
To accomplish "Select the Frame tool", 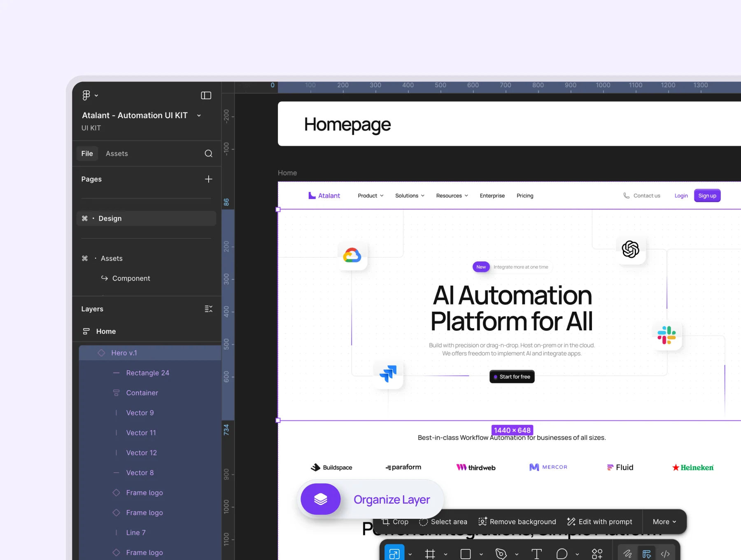I will (430, 554).
